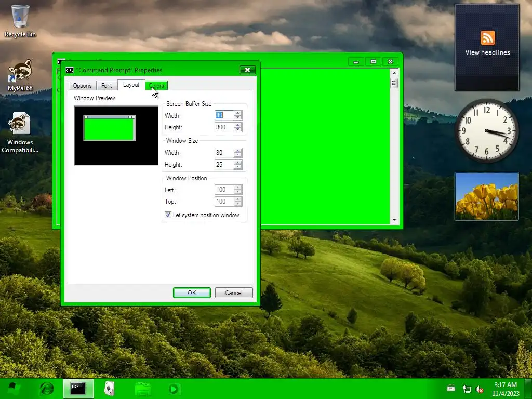Screen dimensions: 532x399
Task: Close the Command Prompt console window
Action: tap(390, 62)
